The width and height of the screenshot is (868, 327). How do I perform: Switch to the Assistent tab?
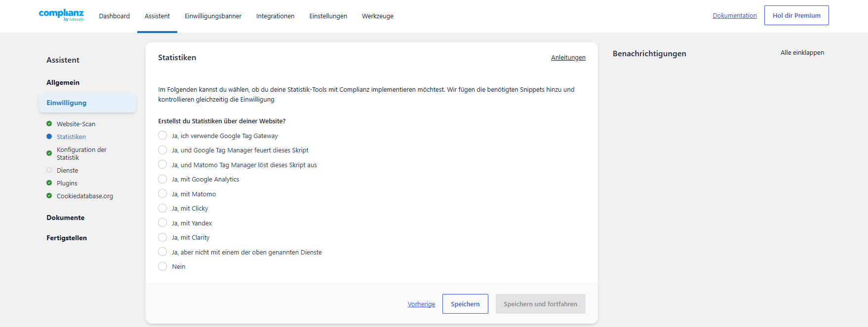click(157, 16)
